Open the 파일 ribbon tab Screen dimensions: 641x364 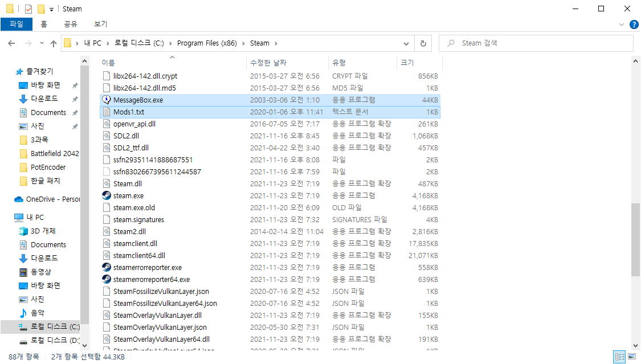click(x=17, y=24)
